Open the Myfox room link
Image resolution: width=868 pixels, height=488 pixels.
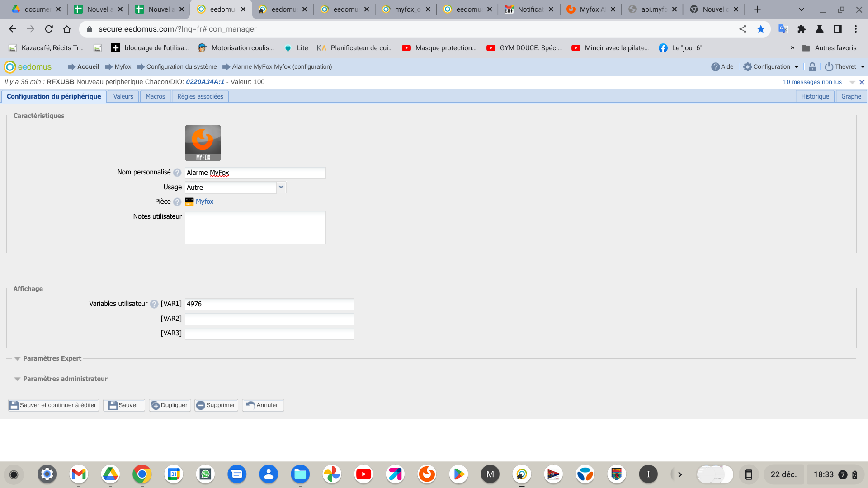coord(204,202)
